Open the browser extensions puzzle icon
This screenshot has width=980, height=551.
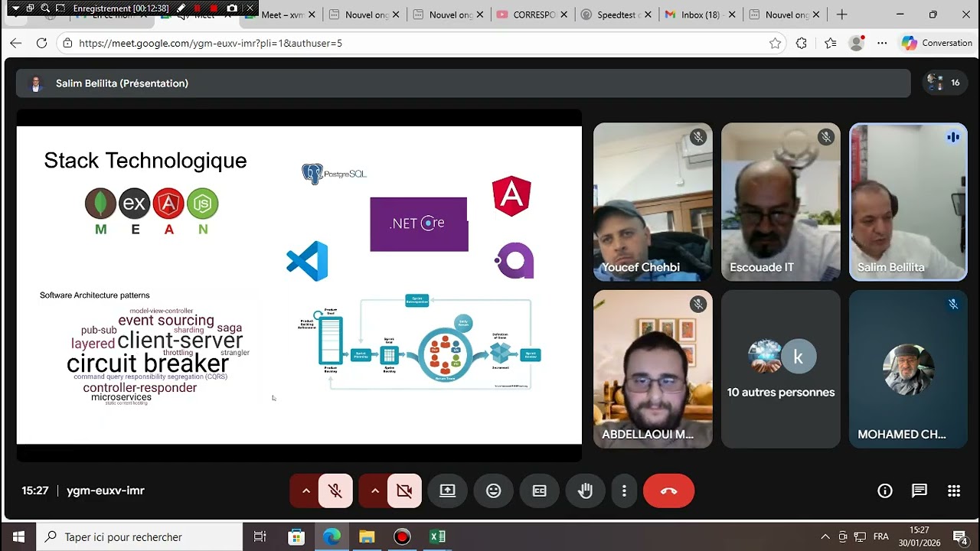[802, 43]
